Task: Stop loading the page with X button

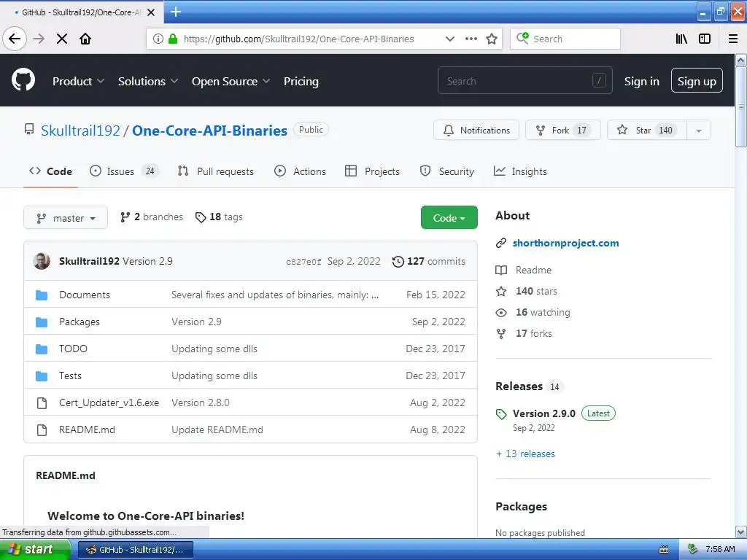Action: [x=62, y=39]
